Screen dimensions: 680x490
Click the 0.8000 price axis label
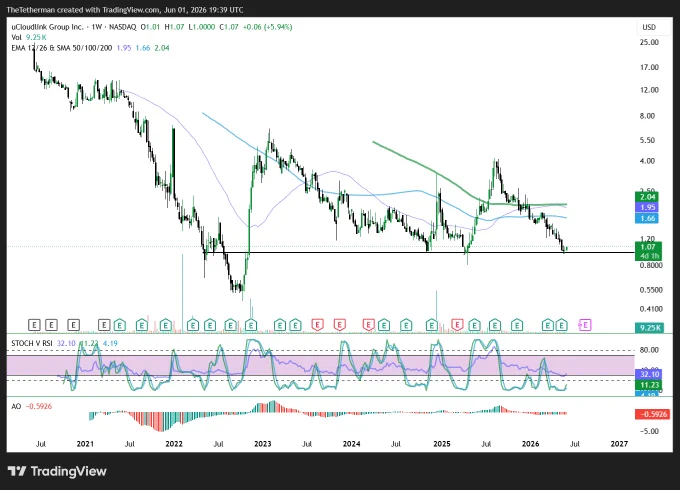pyautogui.click(x=651, y=265)
